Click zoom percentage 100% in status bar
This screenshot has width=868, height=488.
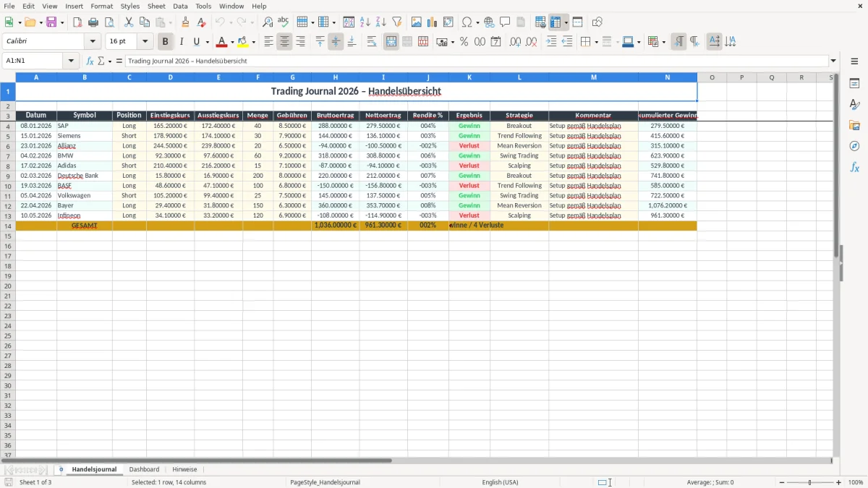(856, 482)
